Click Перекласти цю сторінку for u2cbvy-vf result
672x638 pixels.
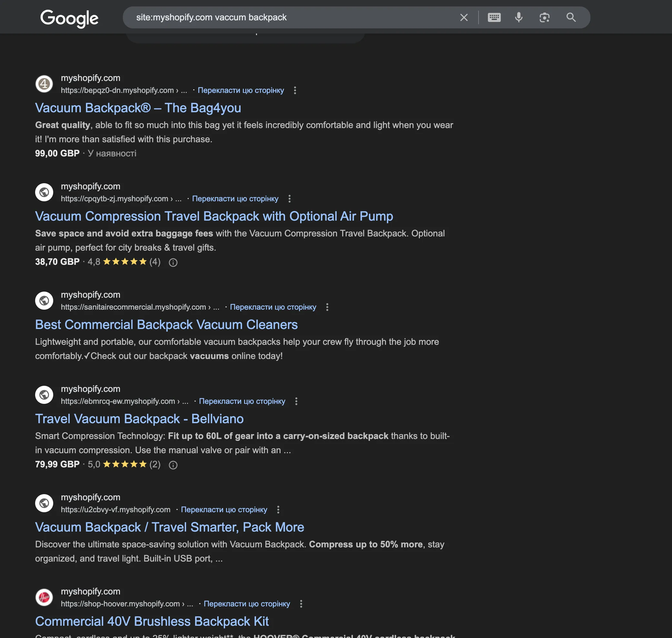point(224,509)
